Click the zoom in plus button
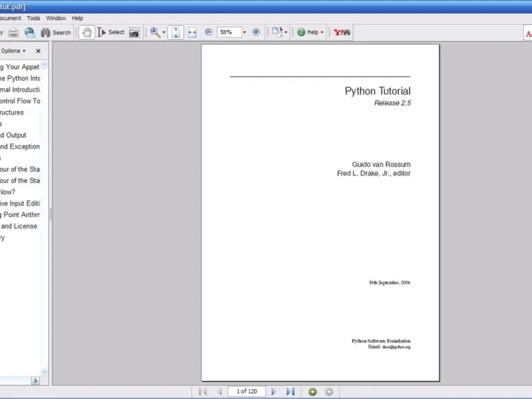Viewport: 532px width, 399px height. [256, 32]
